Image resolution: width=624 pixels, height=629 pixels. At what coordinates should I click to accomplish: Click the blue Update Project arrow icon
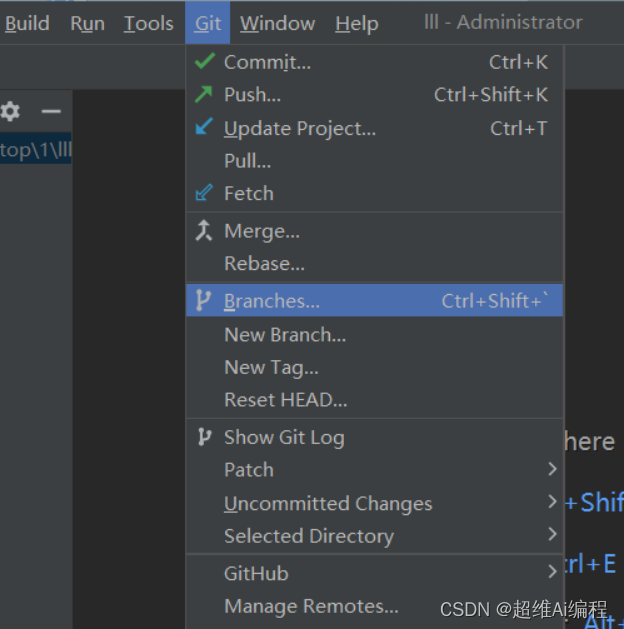[x=204, y=126]
